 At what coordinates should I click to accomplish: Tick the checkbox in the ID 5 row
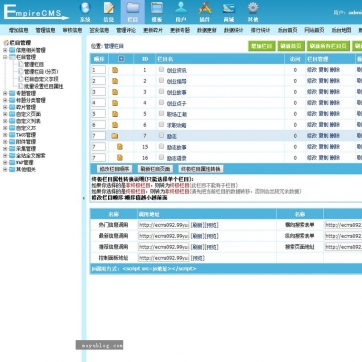tap(161, 113)
